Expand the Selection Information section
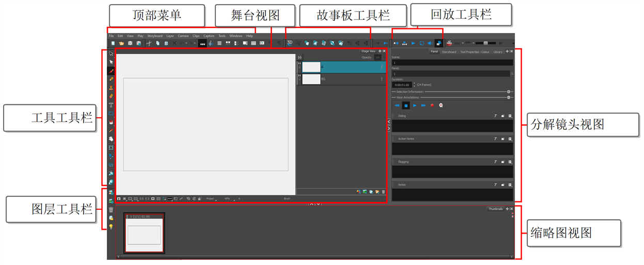This screenshot has height=265, width=644. coord(509,91)
